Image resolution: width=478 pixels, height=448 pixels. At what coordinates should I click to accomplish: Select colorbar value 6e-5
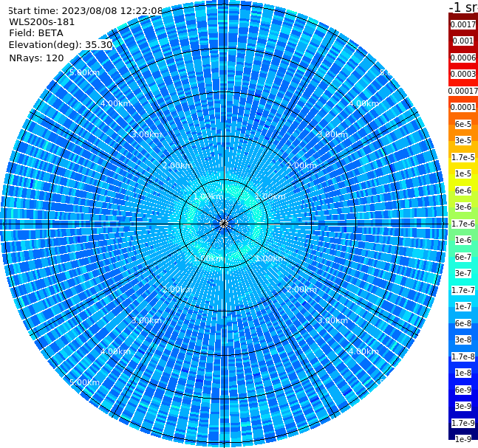click(x=463, y=124)
